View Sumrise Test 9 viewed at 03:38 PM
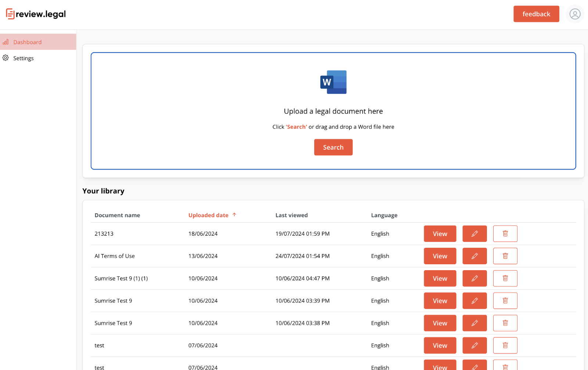 [x=440, y=323]
